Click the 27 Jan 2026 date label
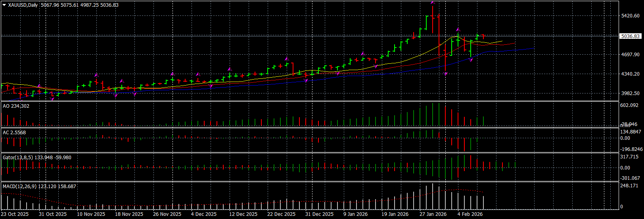Viewport: 644px width, 219px height. tap(433, 214)
